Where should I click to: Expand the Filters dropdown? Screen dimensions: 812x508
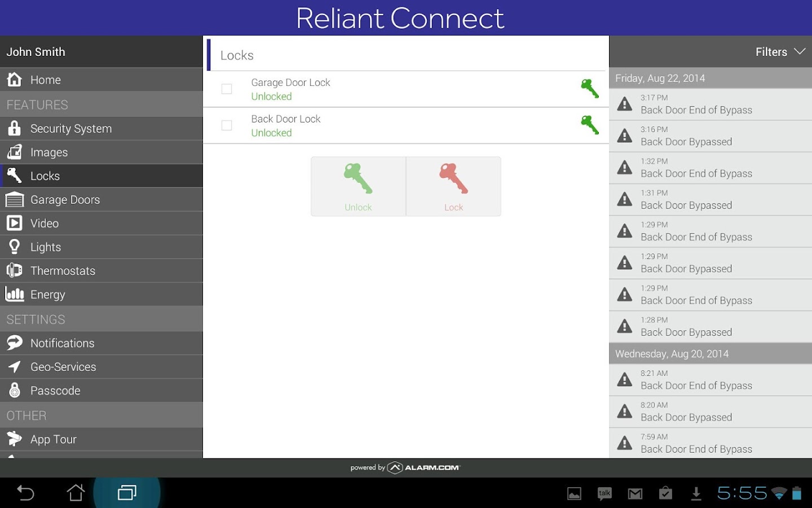[780, 51]
